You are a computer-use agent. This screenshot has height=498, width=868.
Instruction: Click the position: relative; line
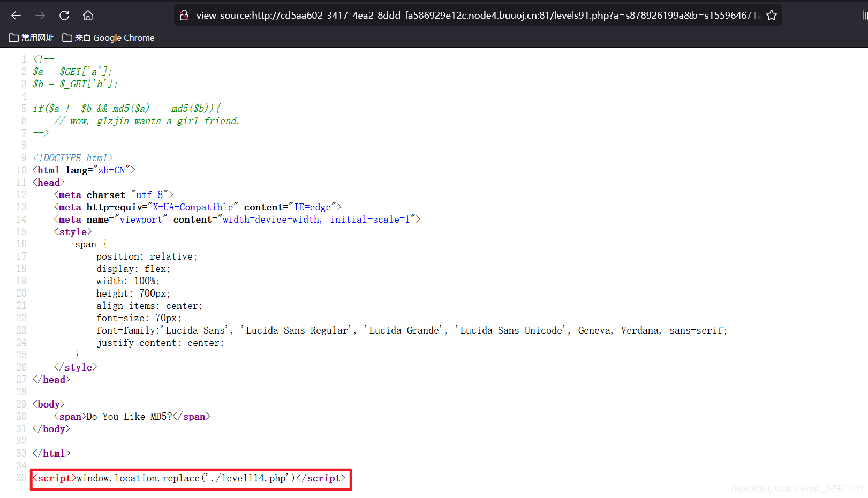tap(147, 256)
